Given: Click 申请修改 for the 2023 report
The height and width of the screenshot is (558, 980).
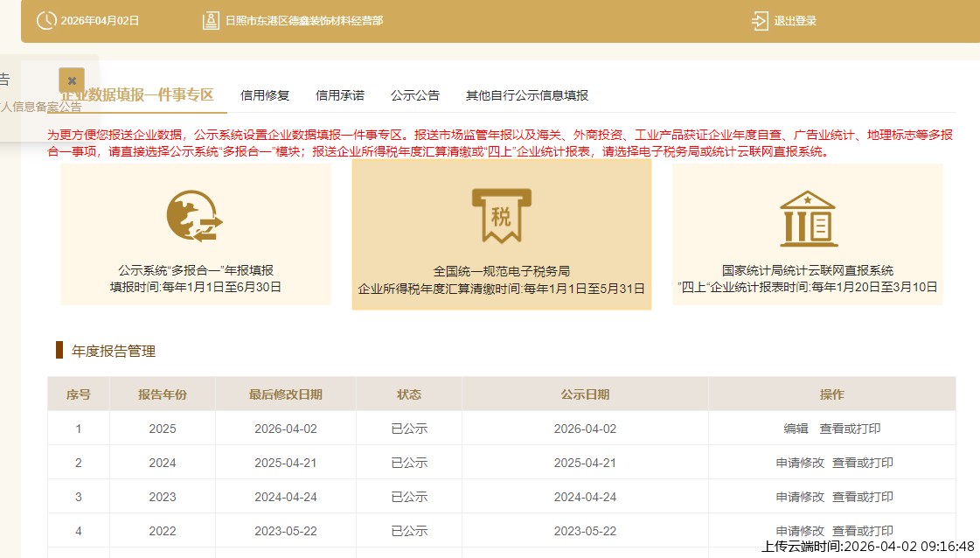Looking at the screenshot, I should coord(800,497).
